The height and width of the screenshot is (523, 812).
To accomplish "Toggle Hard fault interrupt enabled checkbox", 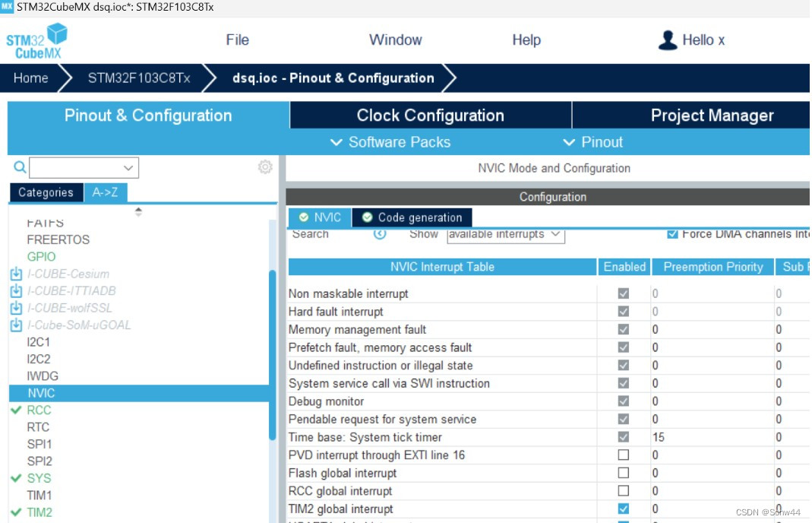I will (x=624, y=312).
